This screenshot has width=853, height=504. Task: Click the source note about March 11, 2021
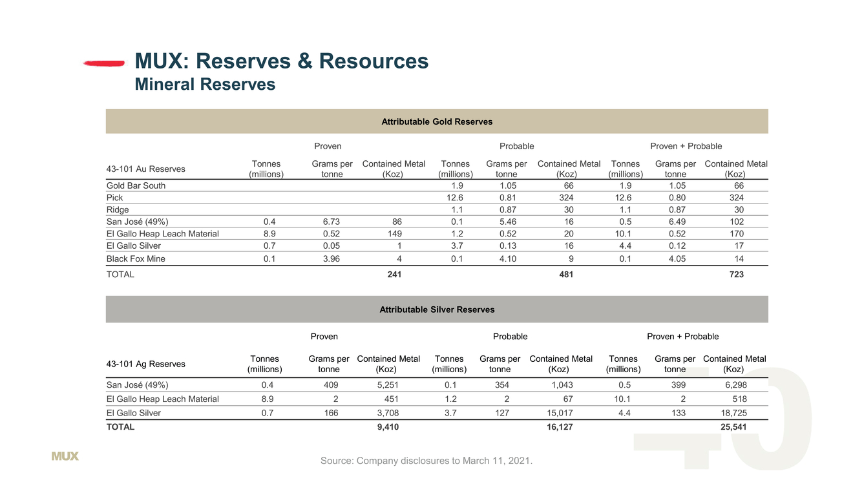point(426,461)
